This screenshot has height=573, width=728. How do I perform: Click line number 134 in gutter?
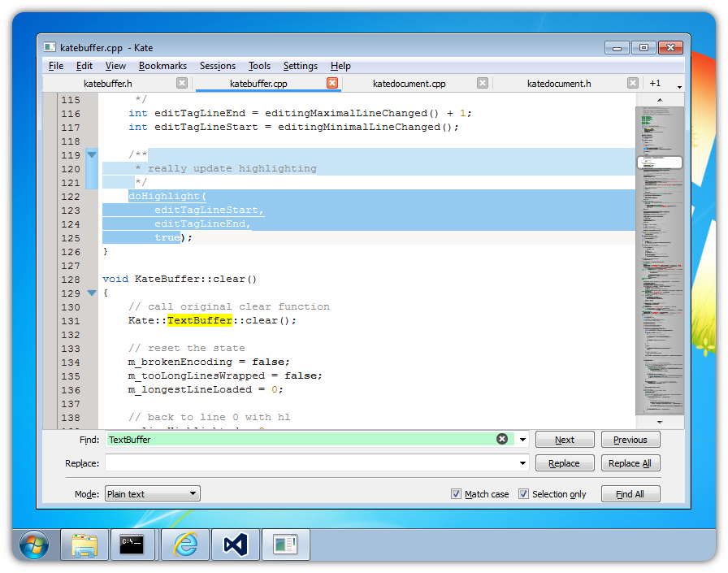(x=71, y=362)
